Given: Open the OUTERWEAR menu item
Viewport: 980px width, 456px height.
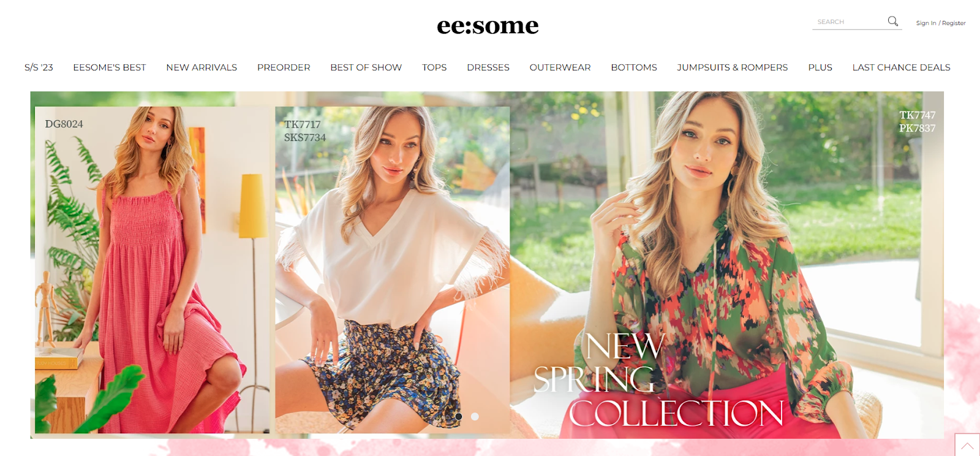Looking at the screenshot, I should click(x=560, y=67).
